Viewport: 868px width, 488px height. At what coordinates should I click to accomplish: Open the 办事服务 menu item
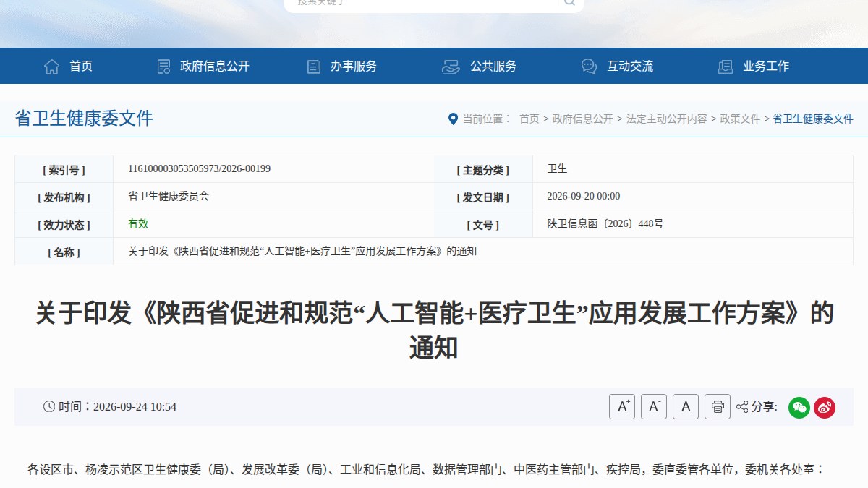(354, 67)
